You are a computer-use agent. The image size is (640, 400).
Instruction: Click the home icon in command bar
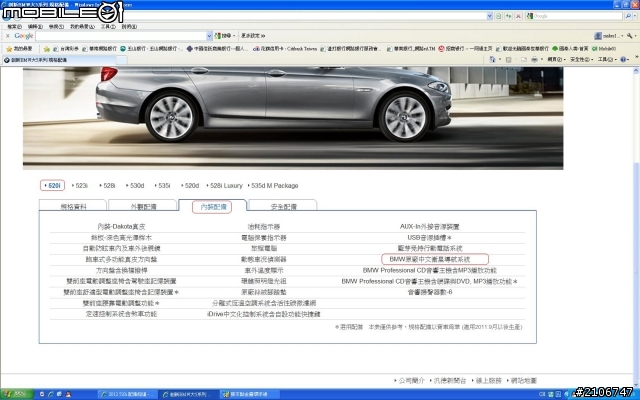492,60
